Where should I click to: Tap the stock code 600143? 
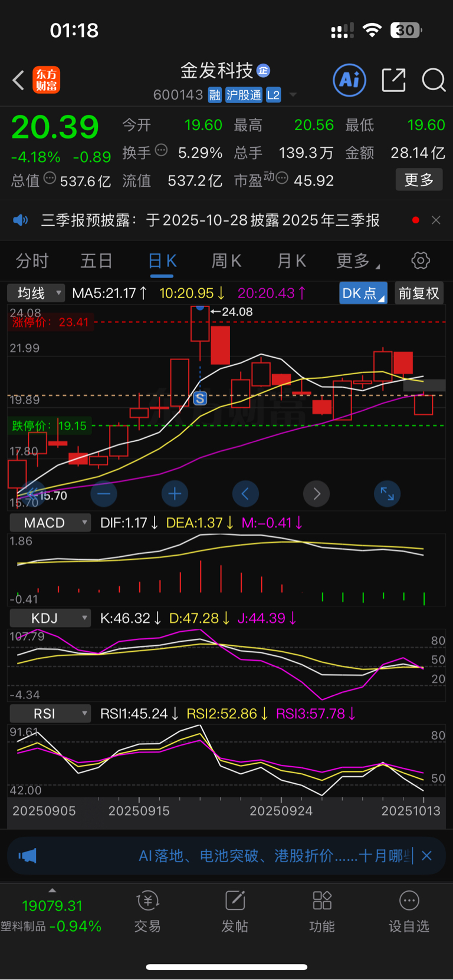tap(178, 95)
